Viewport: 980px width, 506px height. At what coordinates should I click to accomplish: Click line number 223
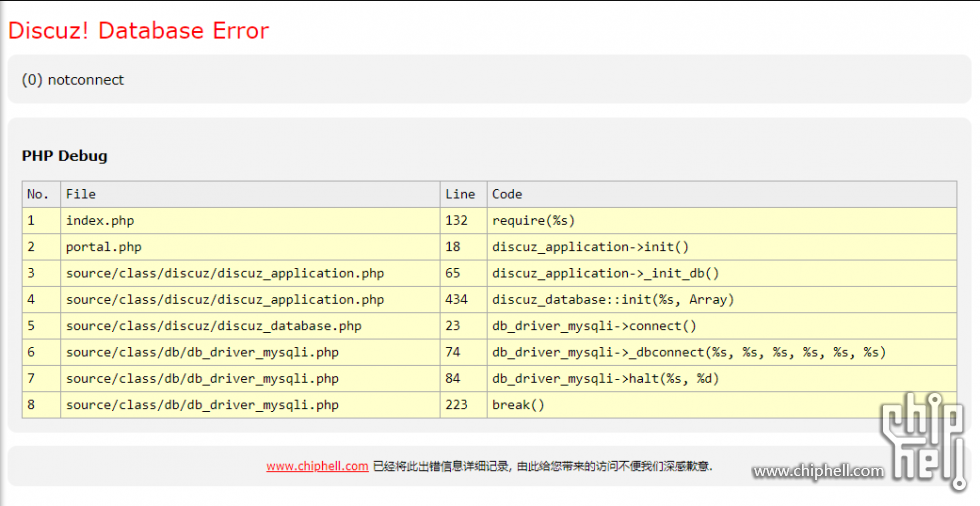463,404
